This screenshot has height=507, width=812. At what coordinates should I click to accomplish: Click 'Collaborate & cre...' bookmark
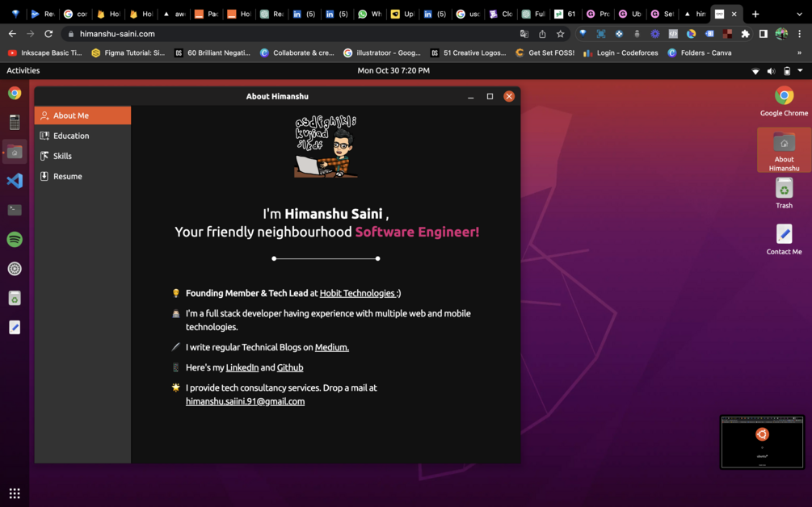coord(297,52)
